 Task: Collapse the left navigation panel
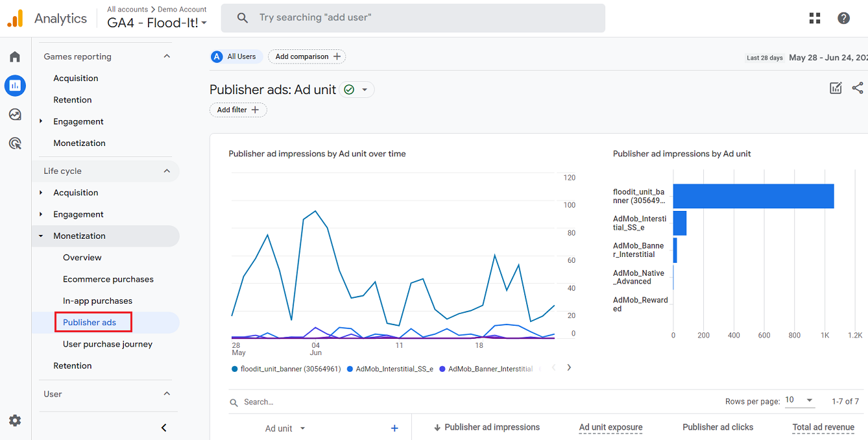coord(163,428)
